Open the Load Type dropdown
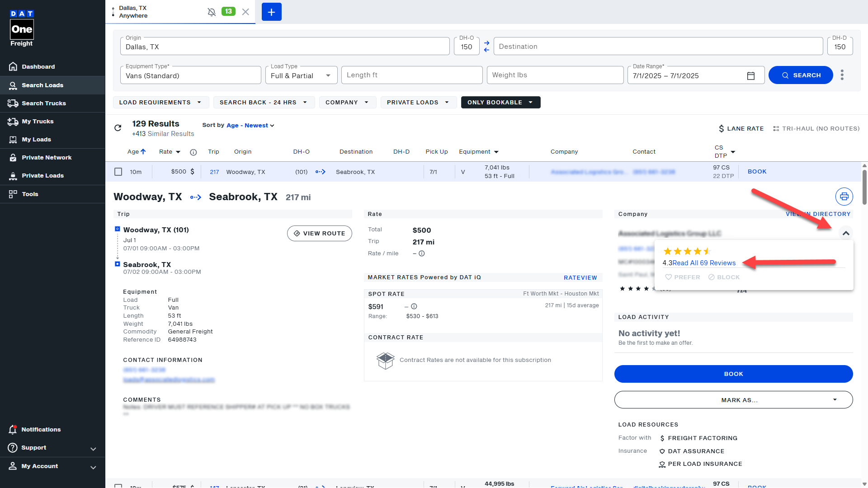 pyautogui.click(x=302, y=75)
